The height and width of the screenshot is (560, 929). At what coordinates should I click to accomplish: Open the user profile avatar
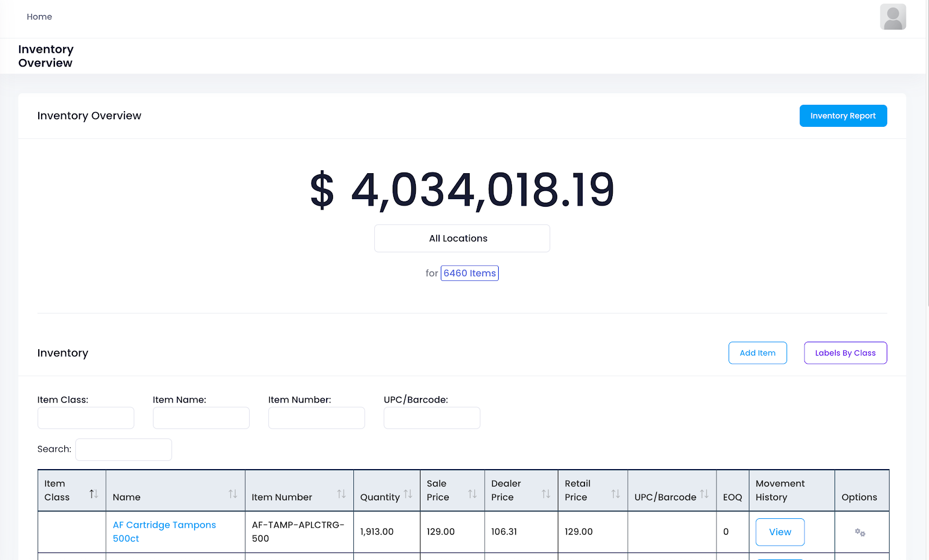893,17
